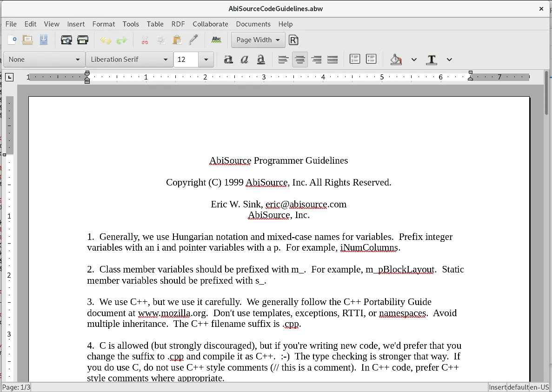Open the paragraph style dropdown showing None
This screenshot has width=552, height=392.
[x=44, y=60]
